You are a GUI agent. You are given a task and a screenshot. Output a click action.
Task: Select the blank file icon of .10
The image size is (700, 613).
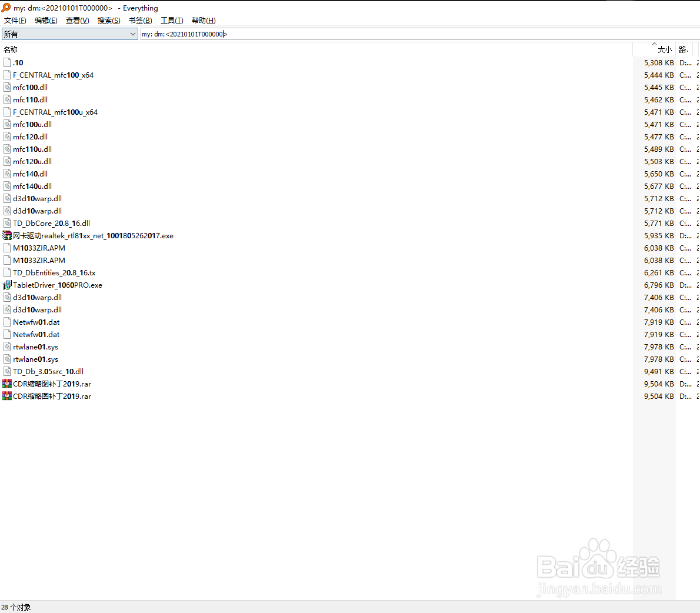coord(6,62)
